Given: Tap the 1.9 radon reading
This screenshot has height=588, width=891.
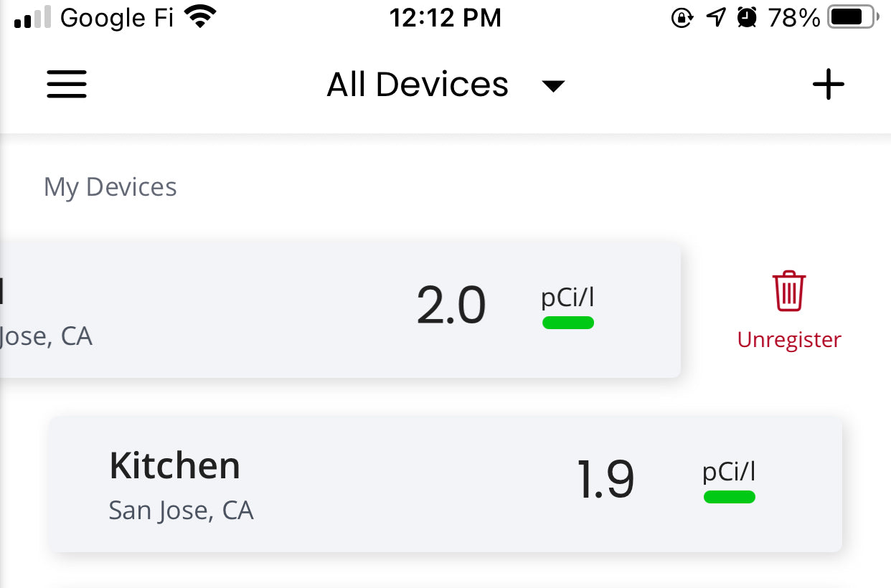Looking at the screenshot, I should coord(605,480).
